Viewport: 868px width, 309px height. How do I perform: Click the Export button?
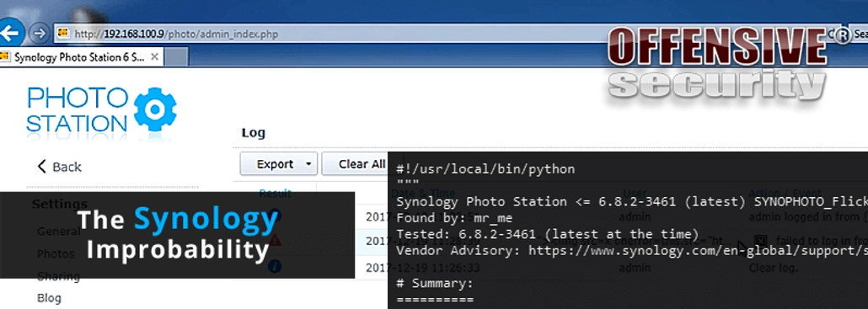pyautogui.click(x=278, y=164)
